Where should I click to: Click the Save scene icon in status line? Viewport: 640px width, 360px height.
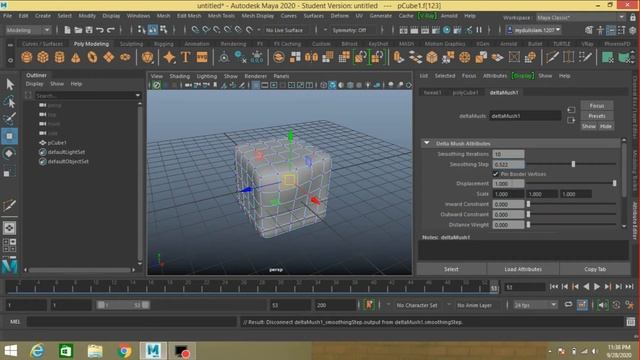(89, 30)
